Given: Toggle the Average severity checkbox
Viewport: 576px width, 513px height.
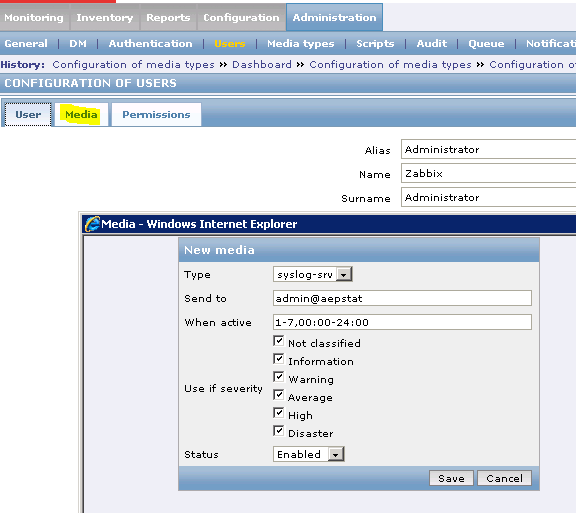Looking at the screenshot, I should click(278, 395).
